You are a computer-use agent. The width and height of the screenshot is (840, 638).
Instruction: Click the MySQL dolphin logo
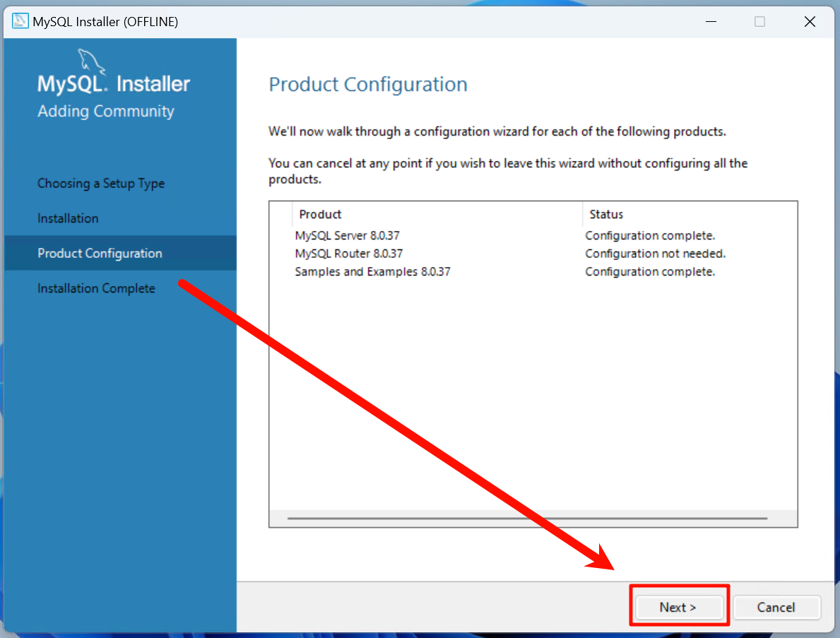pyautogui.click(x=91, y=61)
